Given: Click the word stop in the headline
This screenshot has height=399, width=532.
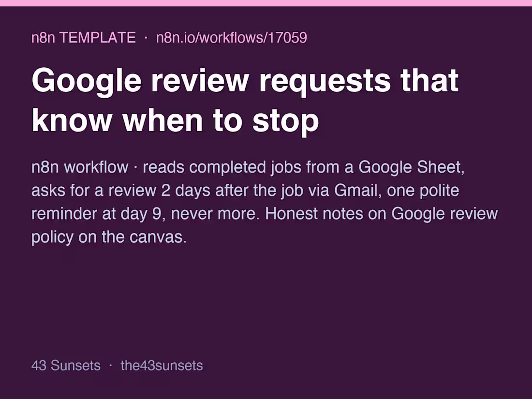Looking at the screenshot, I should tap(286, 122).
